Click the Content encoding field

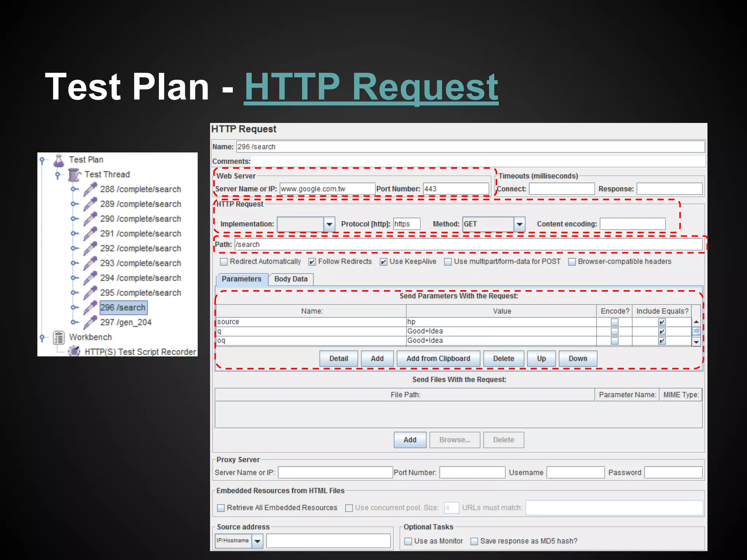pyautogui.click(x=633, y=224)
